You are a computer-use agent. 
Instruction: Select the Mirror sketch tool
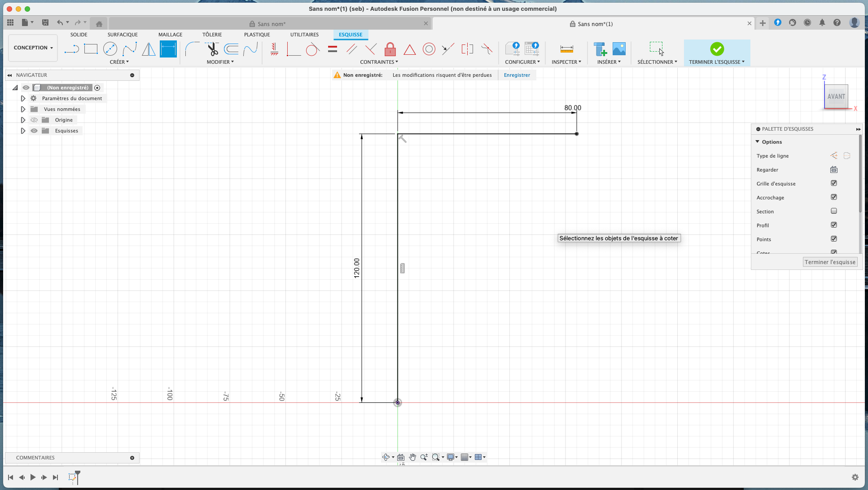point(149,49)
